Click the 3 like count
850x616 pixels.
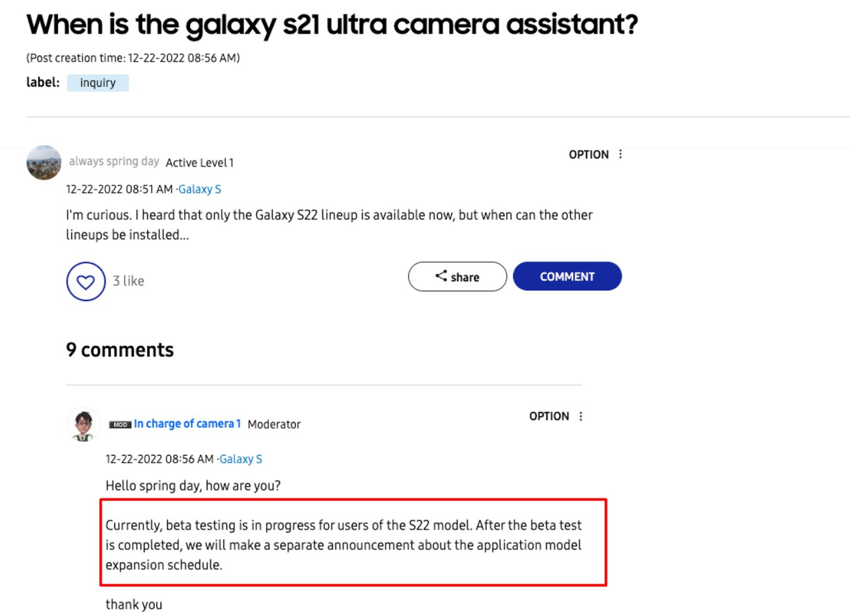(129, 281)
